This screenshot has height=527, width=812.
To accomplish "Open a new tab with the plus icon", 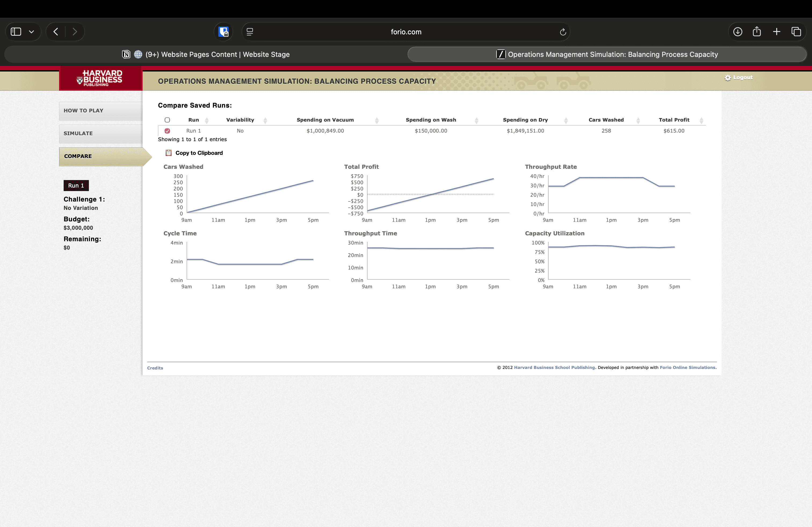I will (x=777, y=32).
